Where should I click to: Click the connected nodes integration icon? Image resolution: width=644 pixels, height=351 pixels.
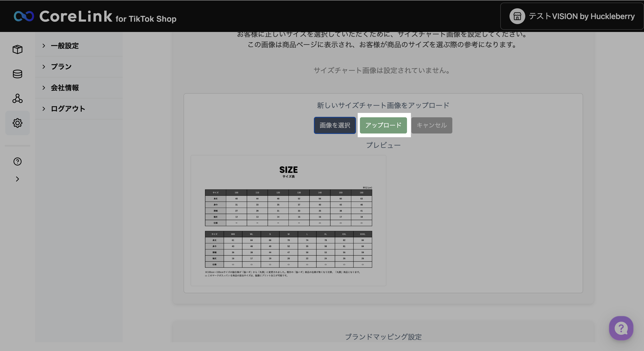click(18, 98)
